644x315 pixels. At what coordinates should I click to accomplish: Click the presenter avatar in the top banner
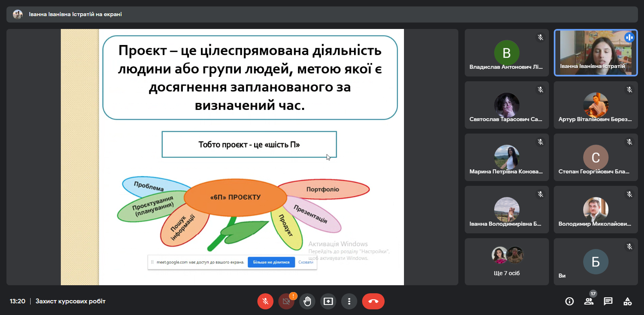(18, 14)
